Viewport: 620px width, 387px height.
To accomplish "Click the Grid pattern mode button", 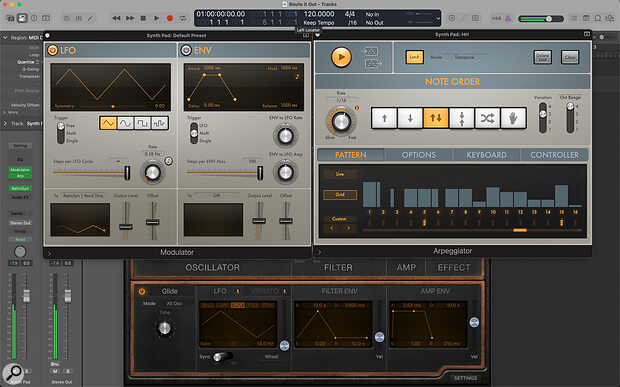I will pos(340,194).
